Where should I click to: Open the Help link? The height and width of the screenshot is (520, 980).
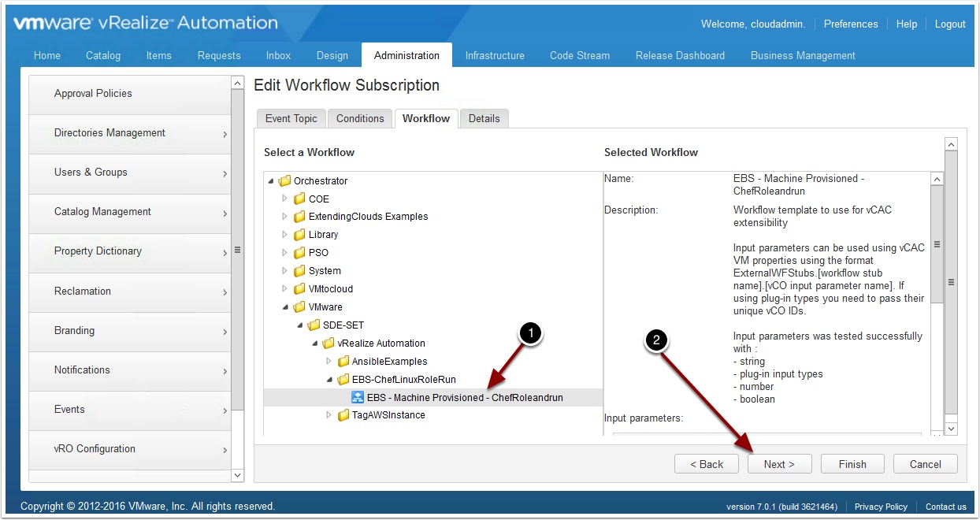pos(907,24)
